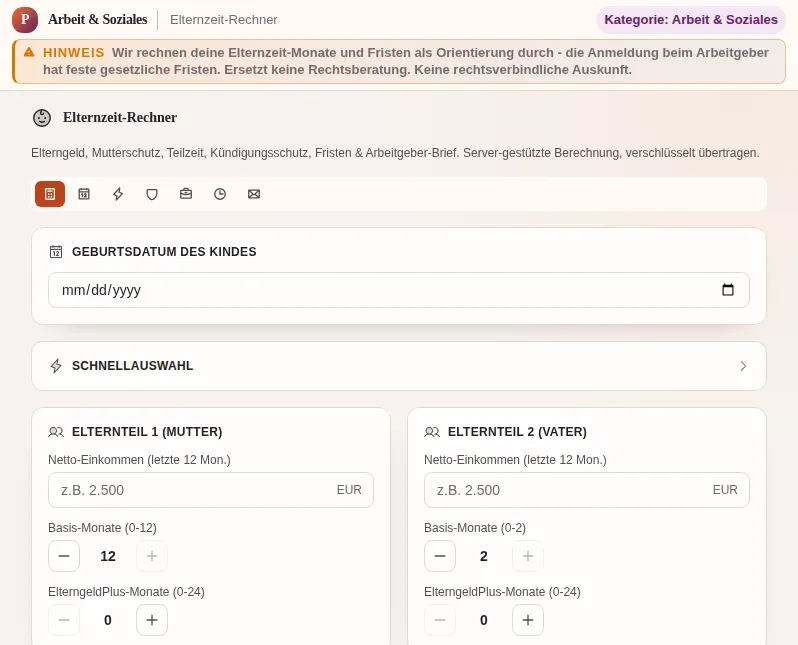The width and height of the screenshot is (798, 645).
Task: Click the Basis-Monate (0-2) label
Action: [475, 528]
